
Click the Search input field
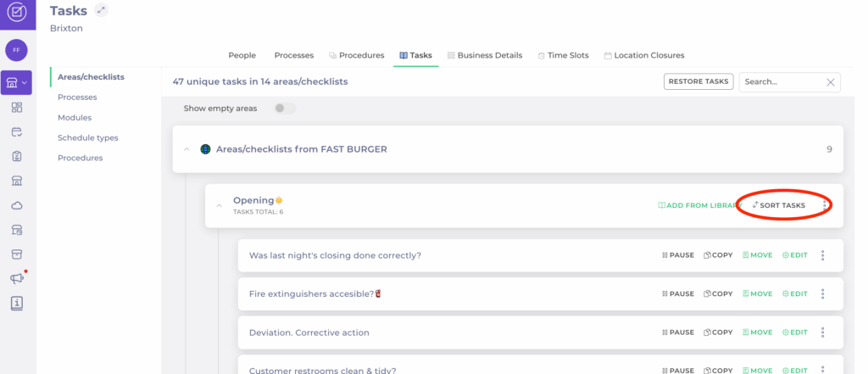pos(780,82)
